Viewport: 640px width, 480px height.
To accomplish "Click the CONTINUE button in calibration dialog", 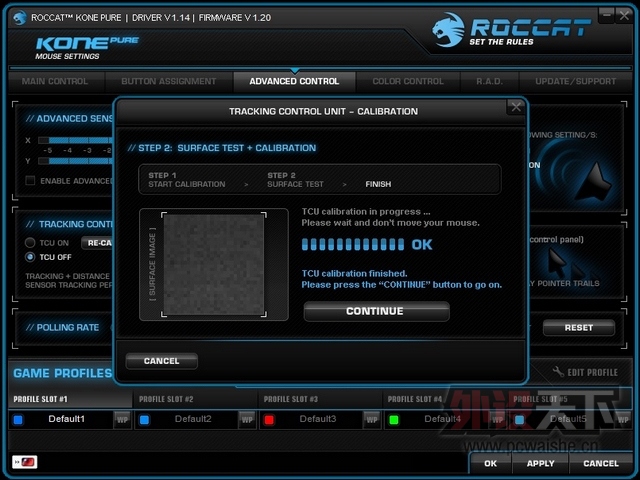I will coord(376,311).
